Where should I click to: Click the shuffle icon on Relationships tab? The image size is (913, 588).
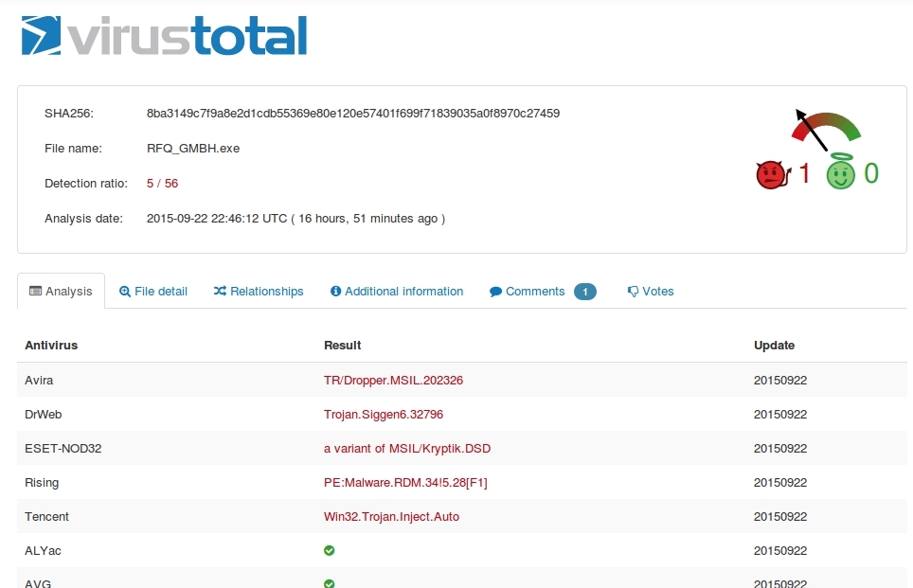point(220,291)
